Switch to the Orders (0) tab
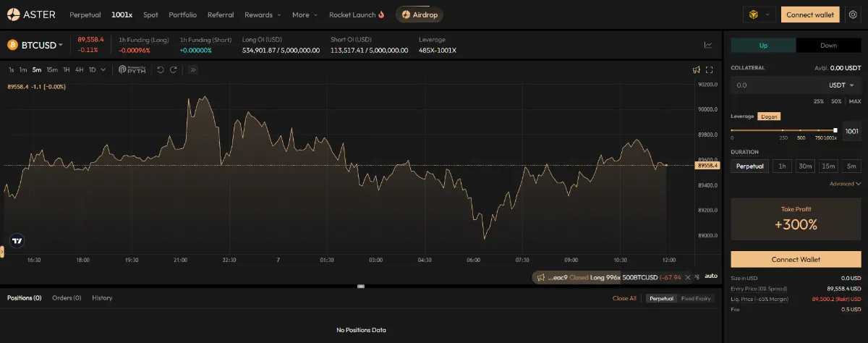Viewport: 868px width, 343px height. pyautogui.click(x=67, y=298)
